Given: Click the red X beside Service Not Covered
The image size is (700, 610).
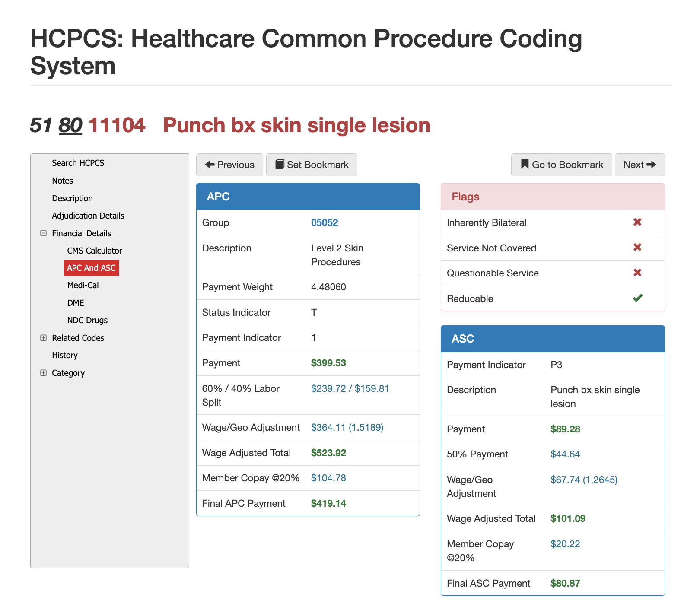Looking at the screenshot, I should [x=637, y=248].
